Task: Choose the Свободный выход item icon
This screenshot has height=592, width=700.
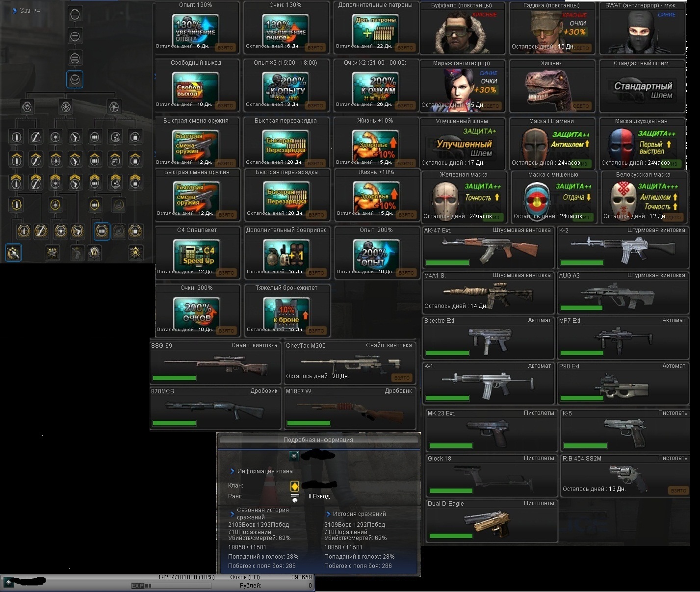Action: tap(195, 88)
